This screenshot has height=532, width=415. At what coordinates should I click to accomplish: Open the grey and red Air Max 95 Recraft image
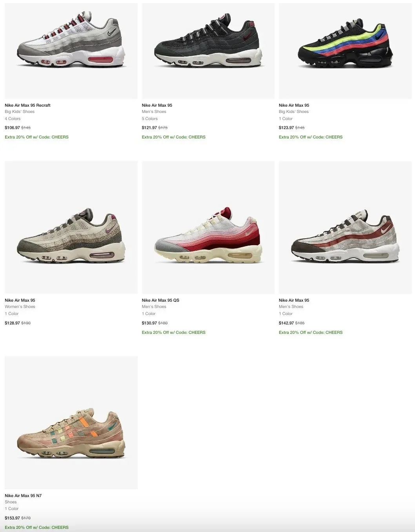(x=71, y=51)
